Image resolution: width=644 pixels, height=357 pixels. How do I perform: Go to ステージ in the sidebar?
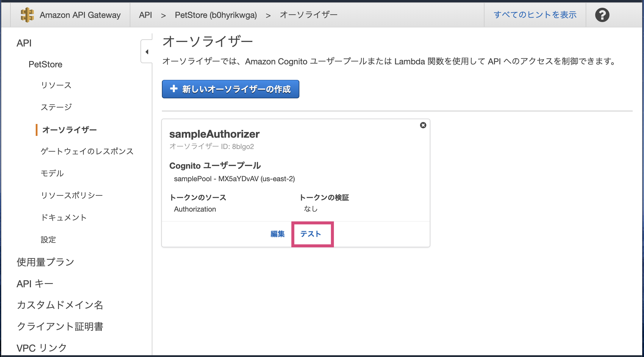tap(56, 107)
